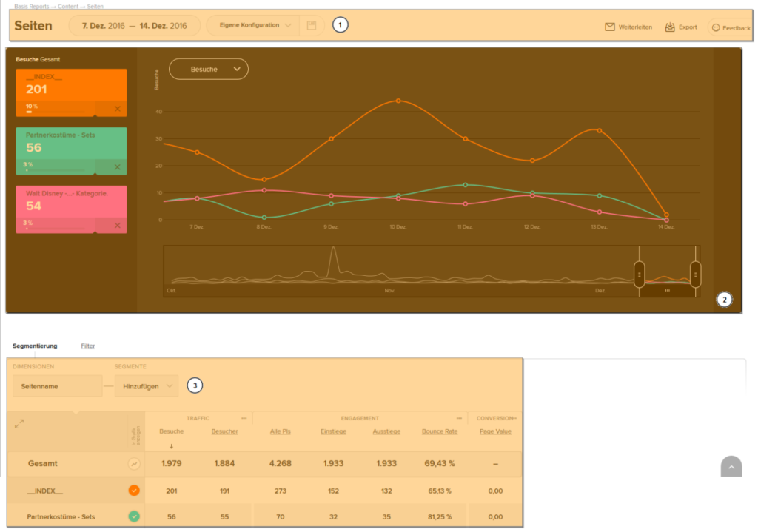Open Eigene Konfiguration dropdown
Image resolution: width=758 pixels, height=532 pixels.
[255, 25]
